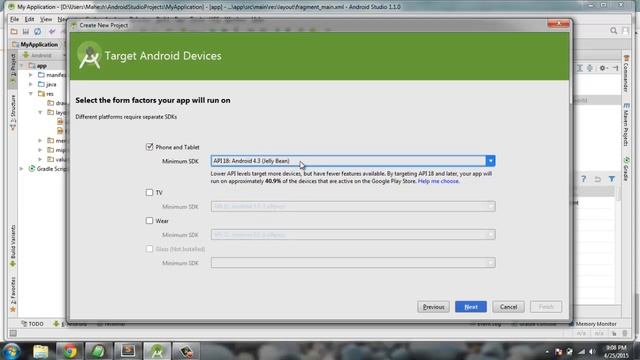Click the Finish button
The height and width of the screenshot is (360, 640).
click(546, 307)
